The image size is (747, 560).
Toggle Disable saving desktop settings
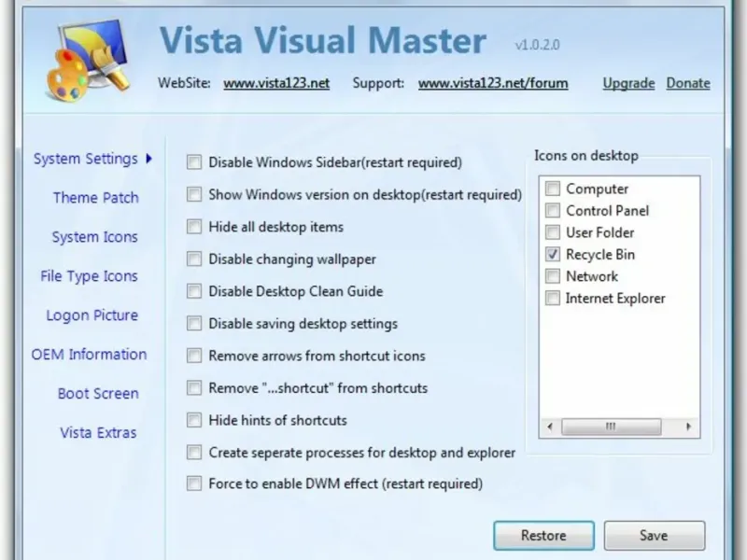[194, 323]
